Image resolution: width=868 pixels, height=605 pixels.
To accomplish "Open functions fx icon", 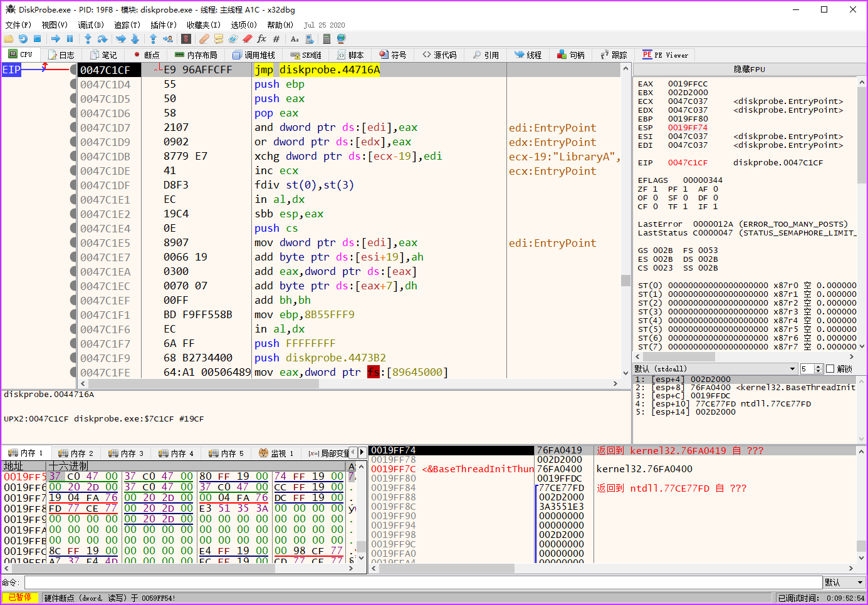I will pyautogui.click(x=262, y=39).
